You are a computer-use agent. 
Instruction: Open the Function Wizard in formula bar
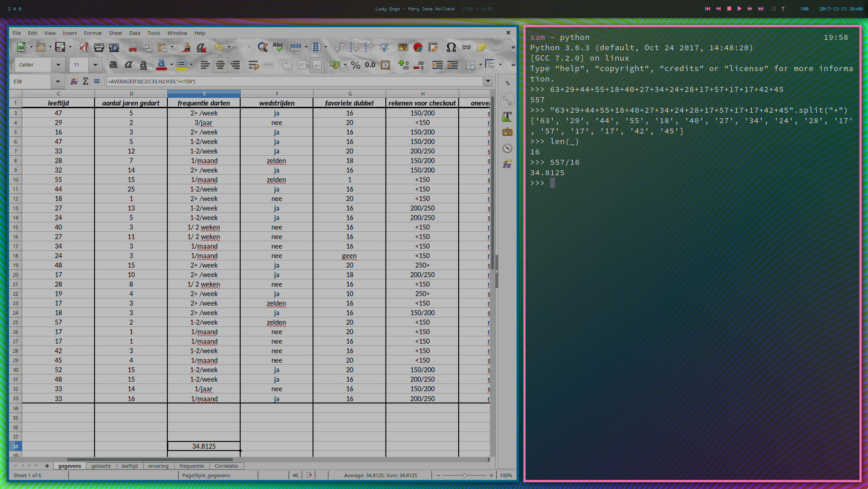(x=74, y=81)
